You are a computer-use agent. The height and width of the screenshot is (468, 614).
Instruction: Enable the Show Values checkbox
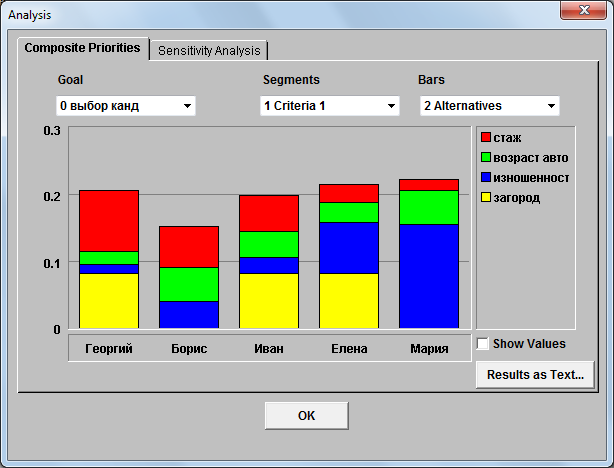pyautogui.click(x=483, y=344)
